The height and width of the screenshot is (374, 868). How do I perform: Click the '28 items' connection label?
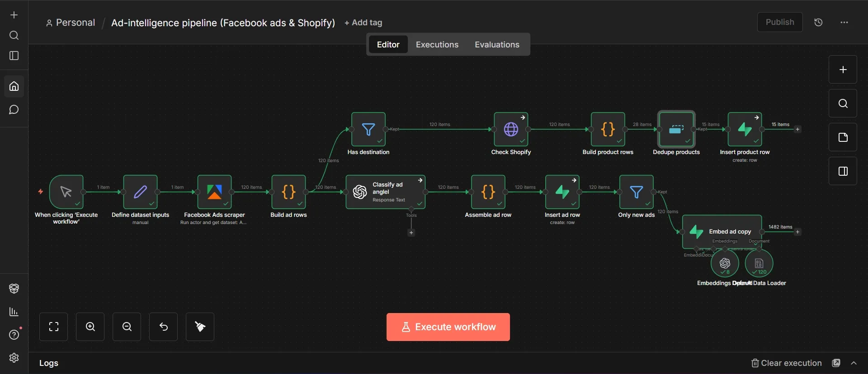(x=642, y=124)
